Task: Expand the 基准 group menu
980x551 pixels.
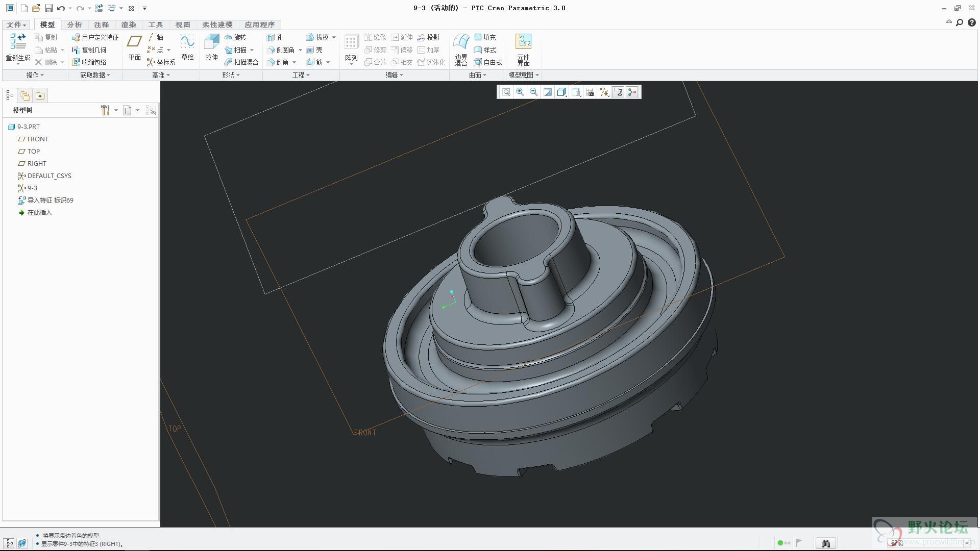Action: tap(161, 75)
